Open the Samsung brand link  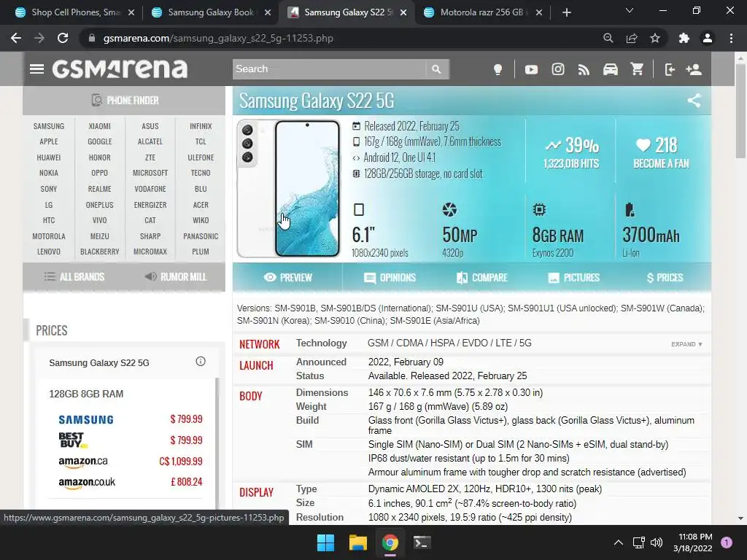coord(49,126)
